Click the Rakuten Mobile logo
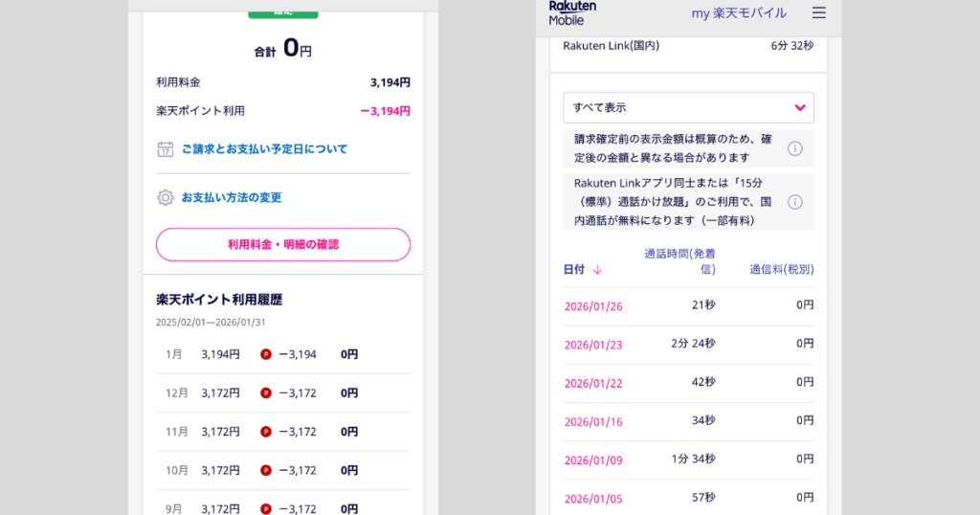Viewport: 980px width, 515px height. point(572,12)
